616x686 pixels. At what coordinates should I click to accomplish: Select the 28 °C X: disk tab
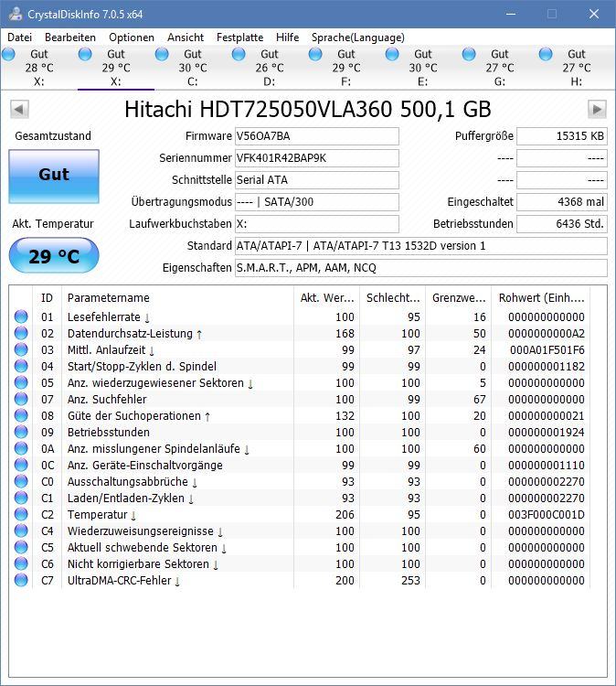(38, 68)
